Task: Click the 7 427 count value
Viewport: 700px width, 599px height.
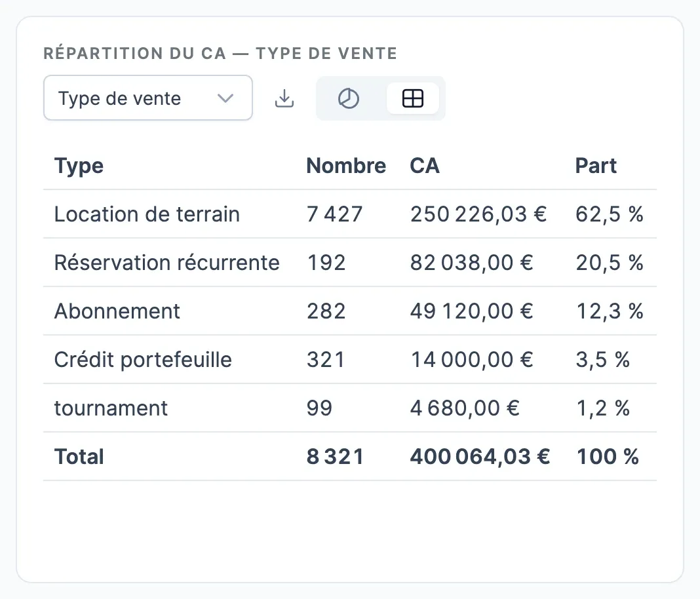Action: [334, 214]
